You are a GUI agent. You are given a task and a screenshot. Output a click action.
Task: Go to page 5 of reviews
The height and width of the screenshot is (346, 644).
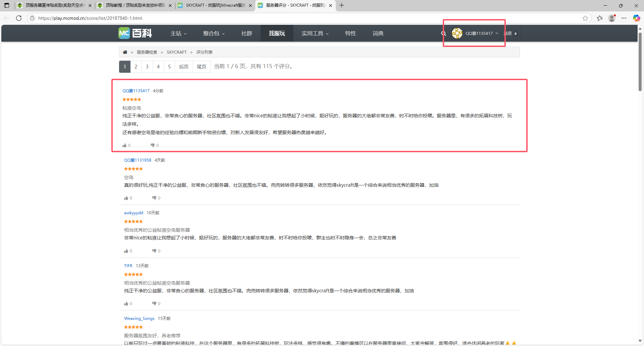(x=169, y=67)
